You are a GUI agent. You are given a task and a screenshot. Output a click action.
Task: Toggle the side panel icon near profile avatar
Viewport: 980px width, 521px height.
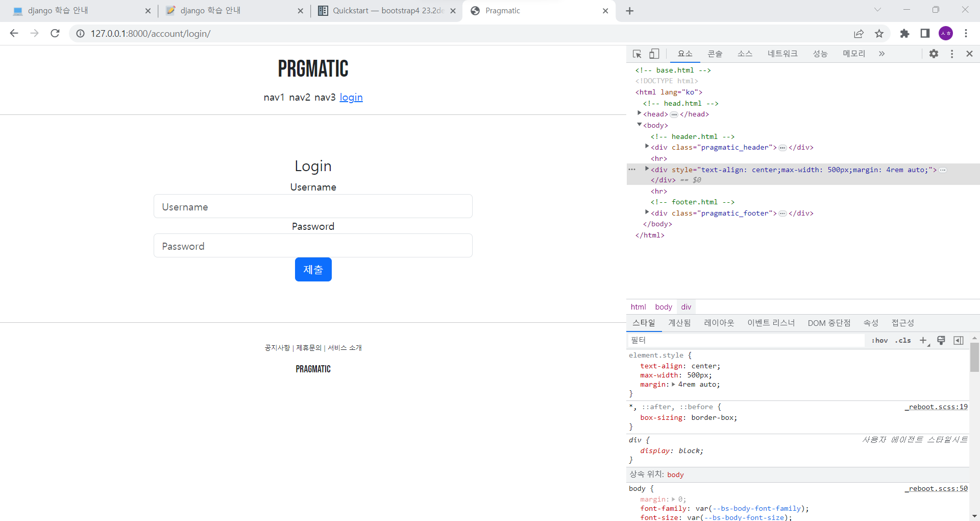924,34
